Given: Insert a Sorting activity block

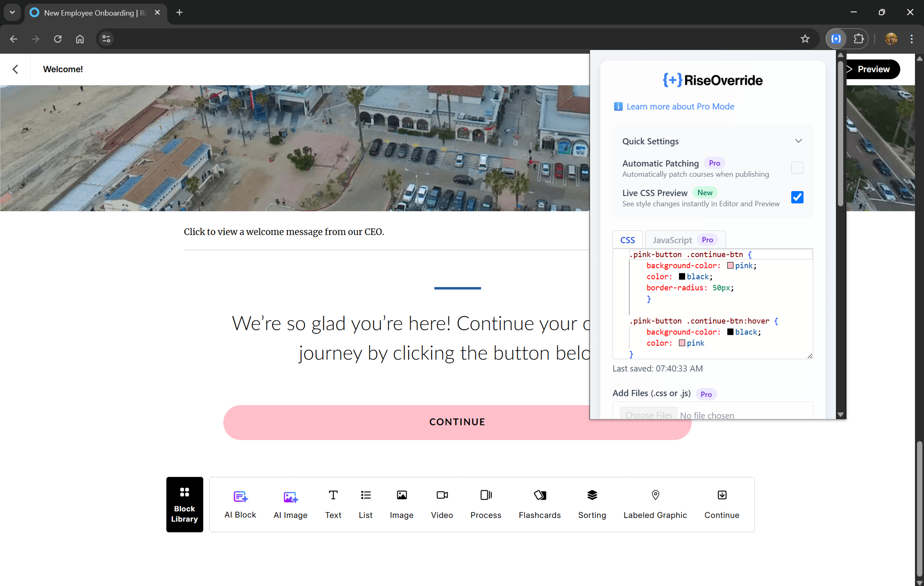Looking at the screenshot, I should tap(592, 504).
